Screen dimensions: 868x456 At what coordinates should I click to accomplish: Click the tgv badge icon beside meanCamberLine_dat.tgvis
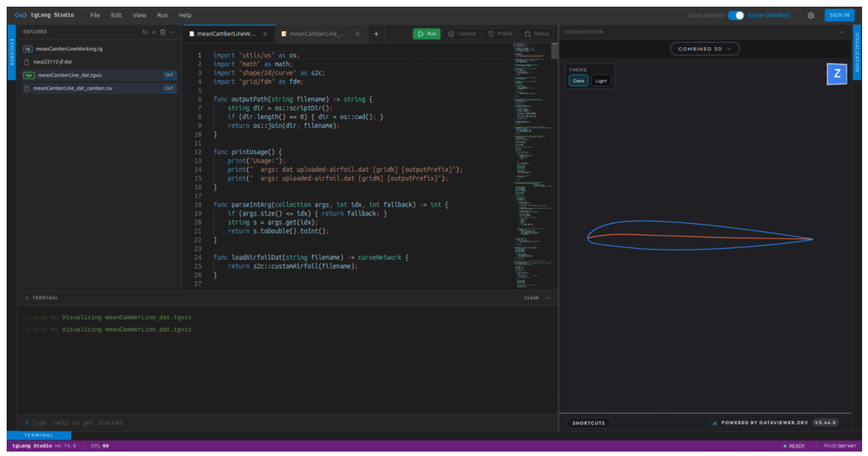coord(29,75)
